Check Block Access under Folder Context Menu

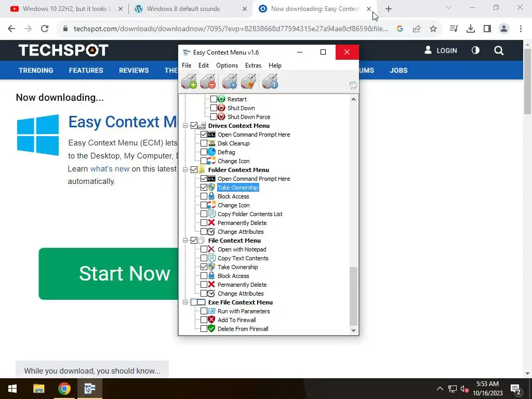204,196
